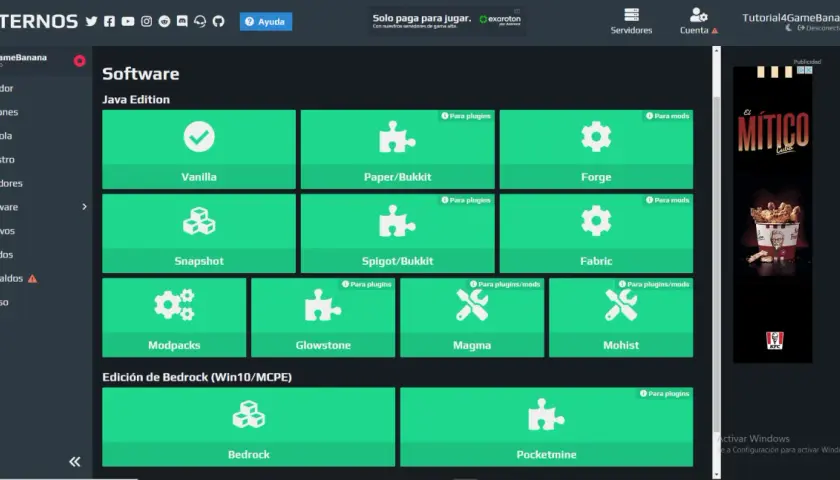The width and height of the screenshot is (840, 480).
Task: Open the exaroton banner advertisement
Action: pos(446,21)
